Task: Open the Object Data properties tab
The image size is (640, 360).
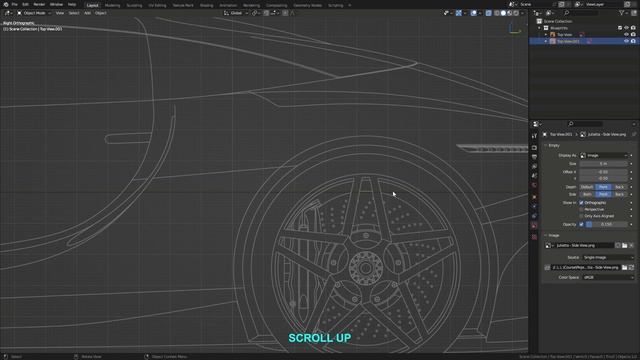Action: [x=534, y=225]
